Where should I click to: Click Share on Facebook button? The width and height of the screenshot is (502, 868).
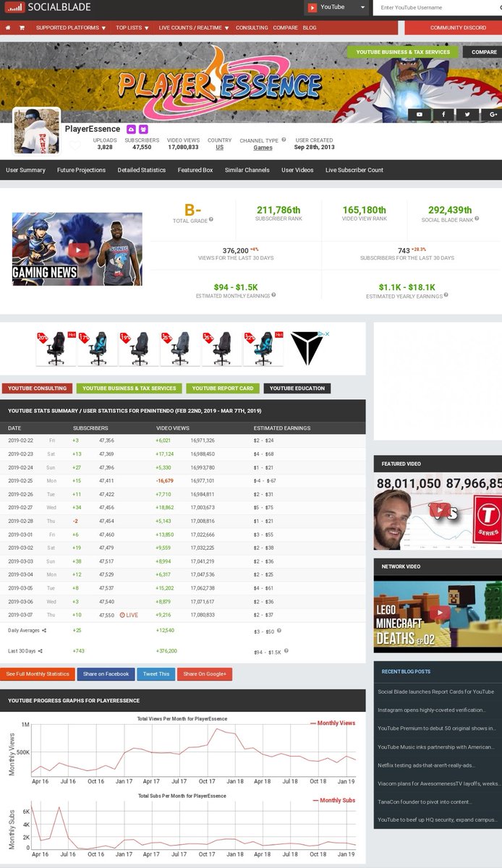point(106,674)
